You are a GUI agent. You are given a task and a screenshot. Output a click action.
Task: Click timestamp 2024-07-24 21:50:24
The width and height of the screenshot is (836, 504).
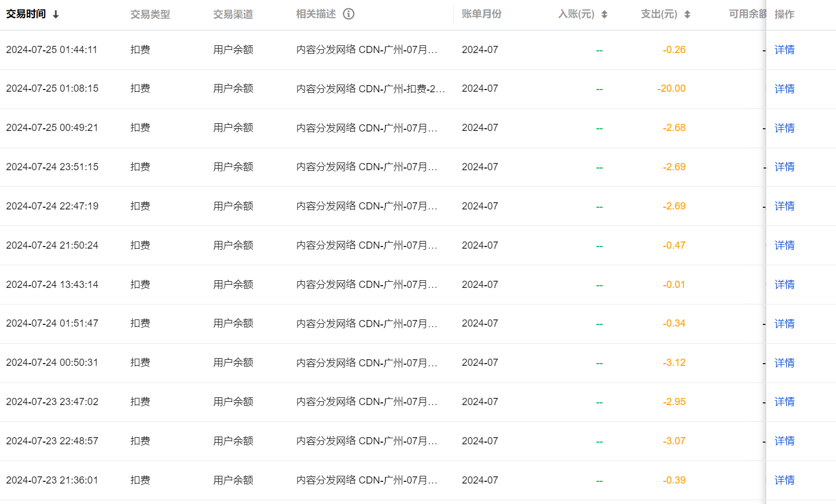(52, 245)
